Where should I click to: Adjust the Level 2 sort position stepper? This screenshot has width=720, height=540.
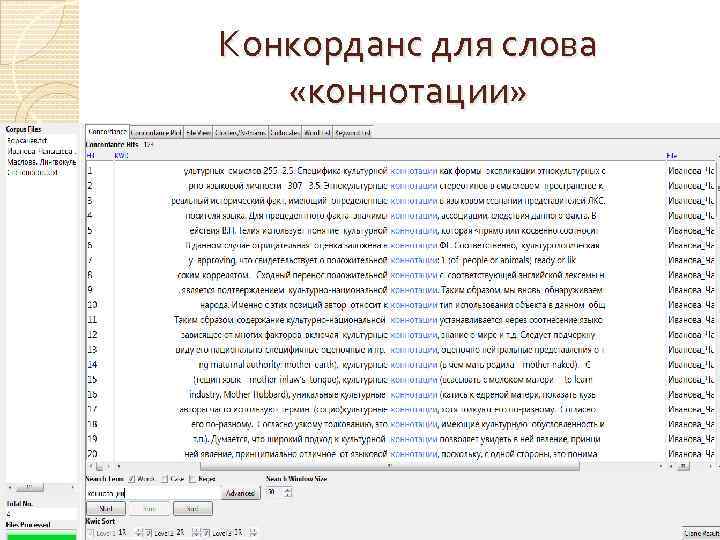pos(195,533)
